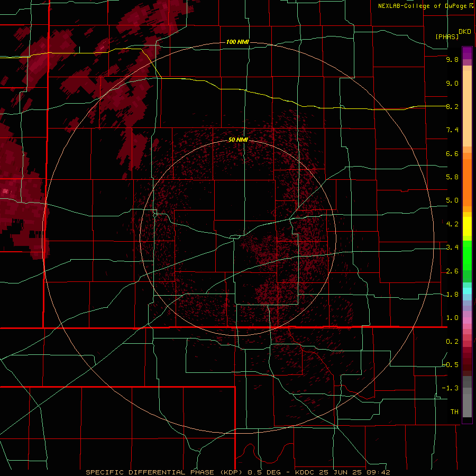Viewport: 476px width, 476px height.
Task: Click the 8.2 scale value
Action: pos(452,106)
